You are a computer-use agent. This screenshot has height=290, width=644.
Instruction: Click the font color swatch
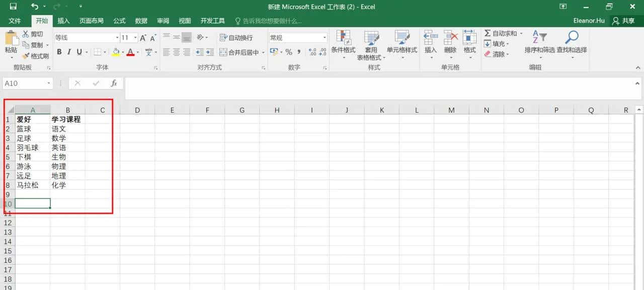coord(131,52)
